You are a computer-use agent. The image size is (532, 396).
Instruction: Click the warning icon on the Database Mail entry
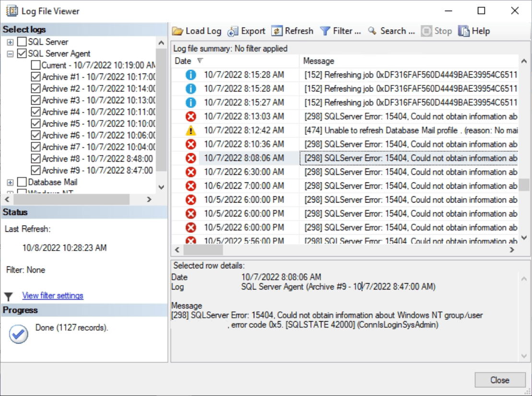point(191,130)
